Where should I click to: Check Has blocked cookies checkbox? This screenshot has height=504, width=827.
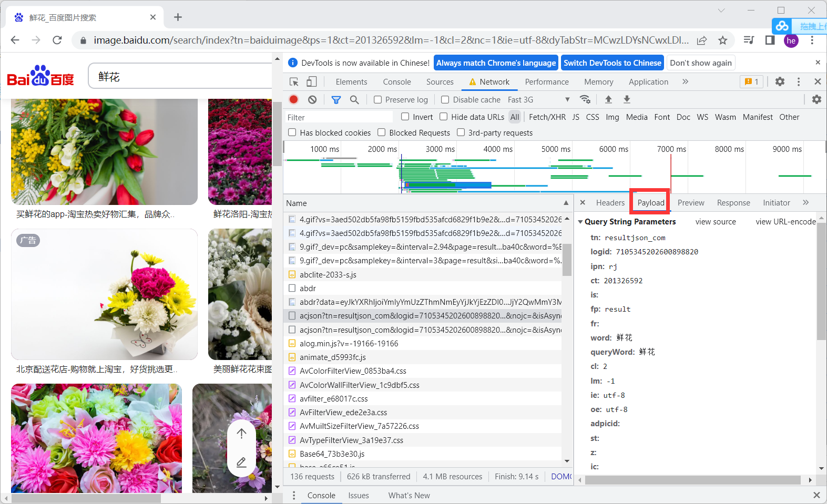click(x=292, y=132)
